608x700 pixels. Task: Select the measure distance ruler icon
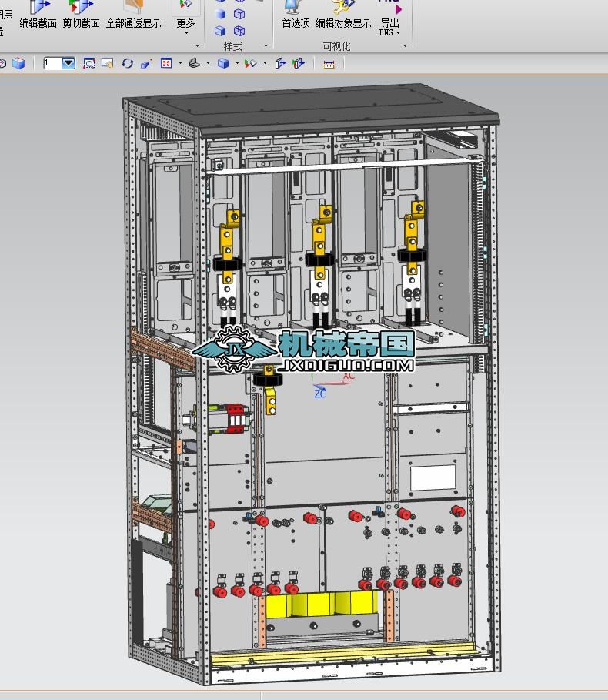click(329, 64)
